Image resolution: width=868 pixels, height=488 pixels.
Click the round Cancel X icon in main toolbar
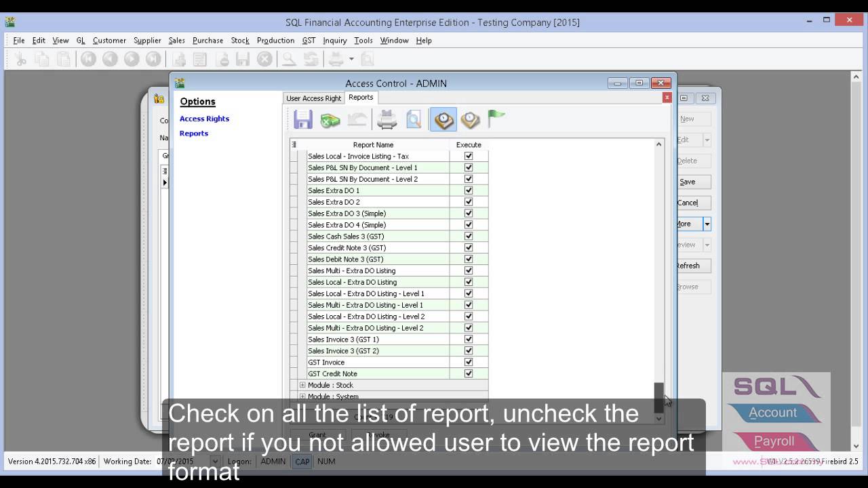tap(264, 59)
